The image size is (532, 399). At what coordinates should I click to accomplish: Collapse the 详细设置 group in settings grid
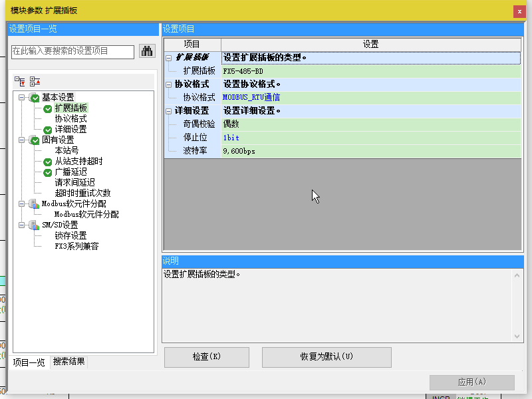pos(169,111)
